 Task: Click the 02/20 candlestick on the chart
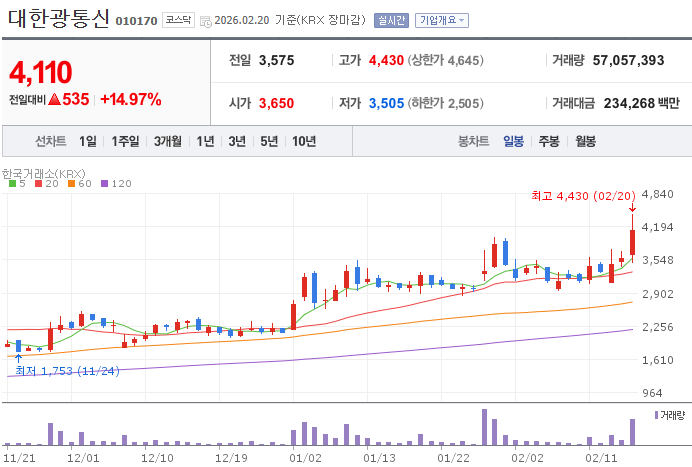click(x=632, y=242)
